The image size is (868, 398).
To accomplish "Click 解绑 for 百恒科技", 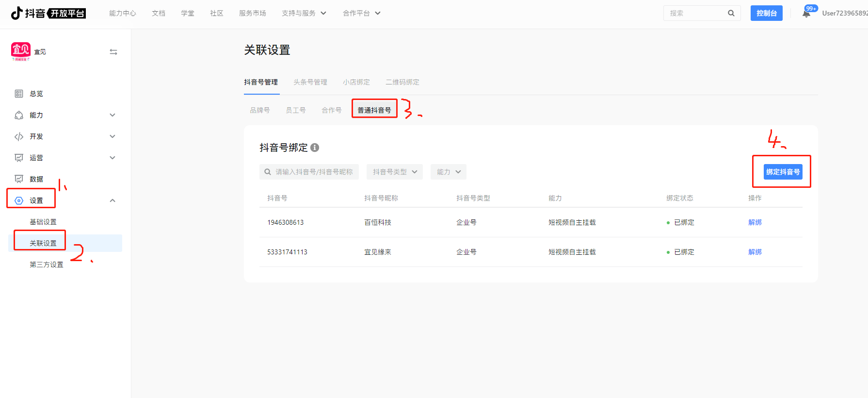I will [x=755, y=222].
